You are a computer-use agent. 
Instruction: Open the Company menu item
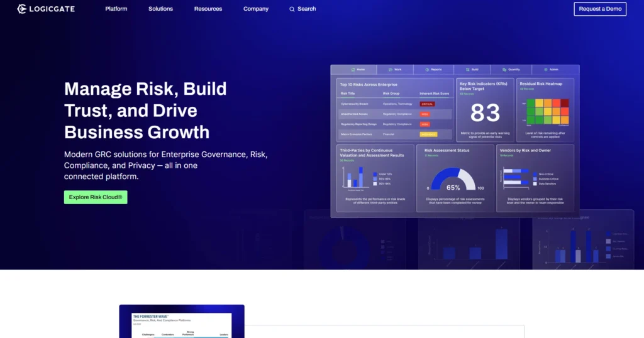[256, 9]
